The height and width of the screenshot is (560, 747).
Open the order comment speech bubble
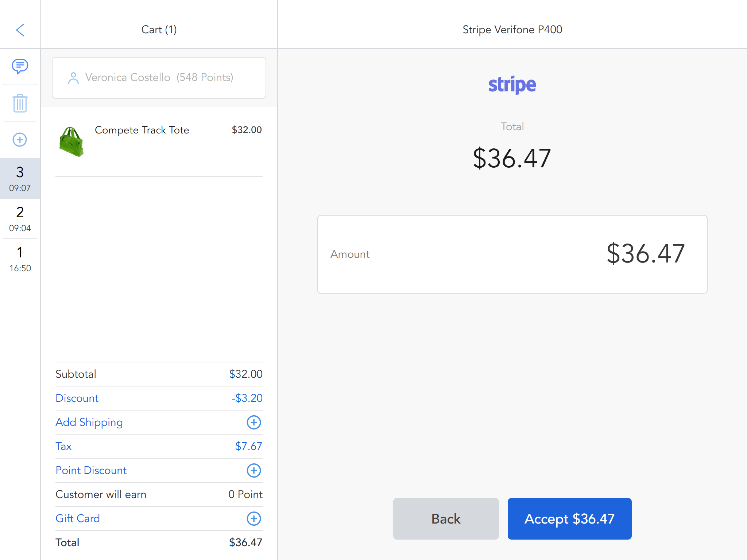tap(20, 66)
